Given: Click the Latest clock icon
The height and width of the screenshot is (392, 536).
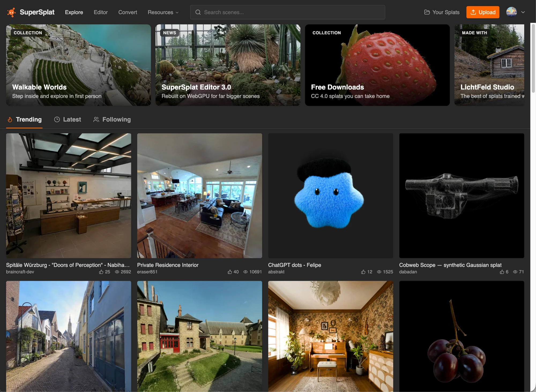Looking at the screenshot, I should coord(57,120).
